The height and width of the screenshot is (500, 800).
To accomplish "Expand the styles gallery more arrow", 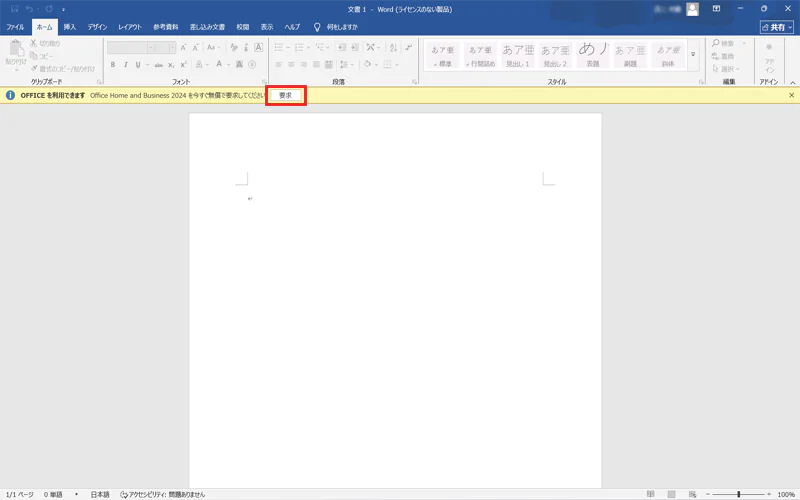I will coord(693,54).
